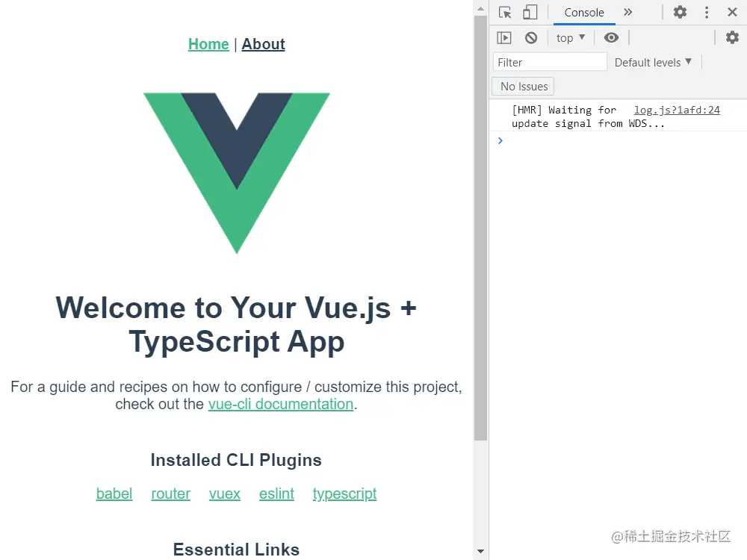The image size is (747, 560).
Task: Open the DevTools three-dot customize menu
Action: coord(707,13)
